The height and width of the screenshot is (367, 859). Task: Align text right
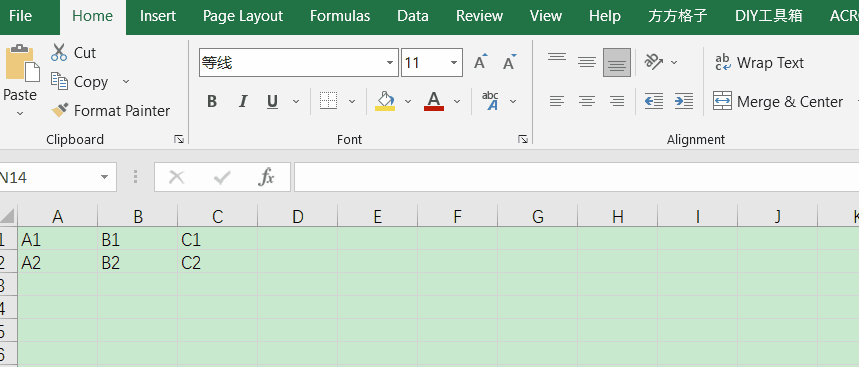[x=617, y=101]
